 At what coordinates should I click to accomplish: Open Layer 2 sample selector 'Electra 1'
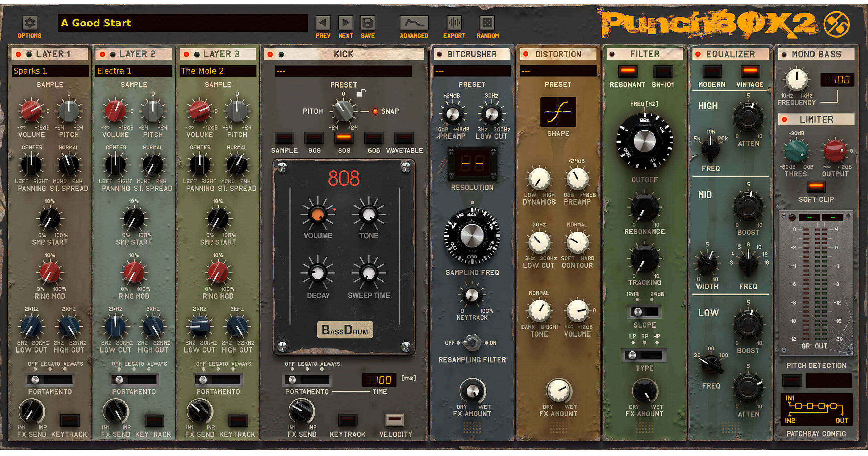134,71
